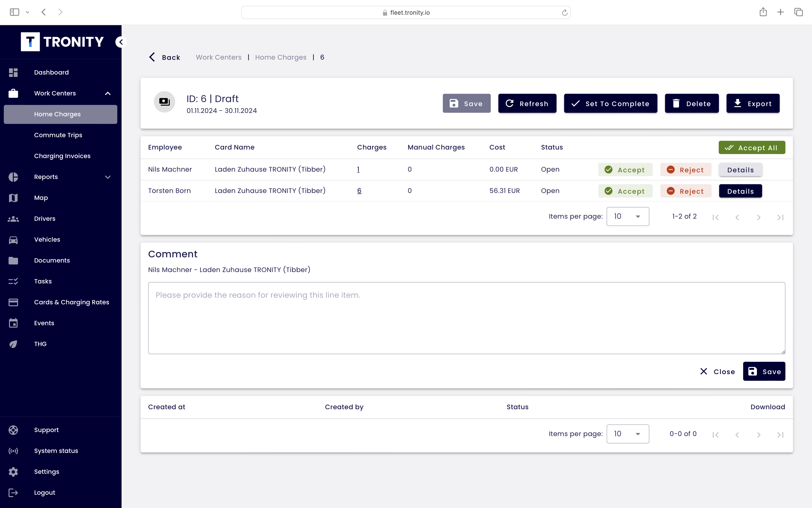Go to next page of employee table

759,217
